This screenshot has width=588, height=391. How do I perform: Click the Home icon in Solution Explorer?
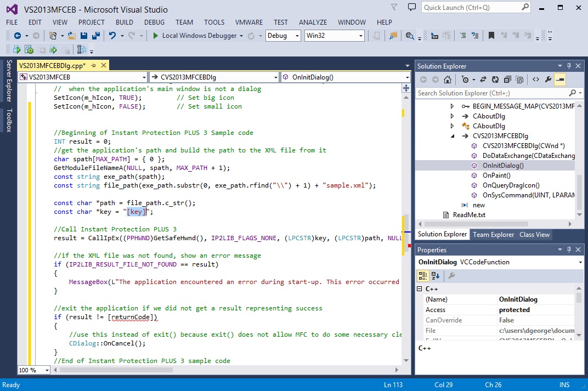(x=448, y=80)
